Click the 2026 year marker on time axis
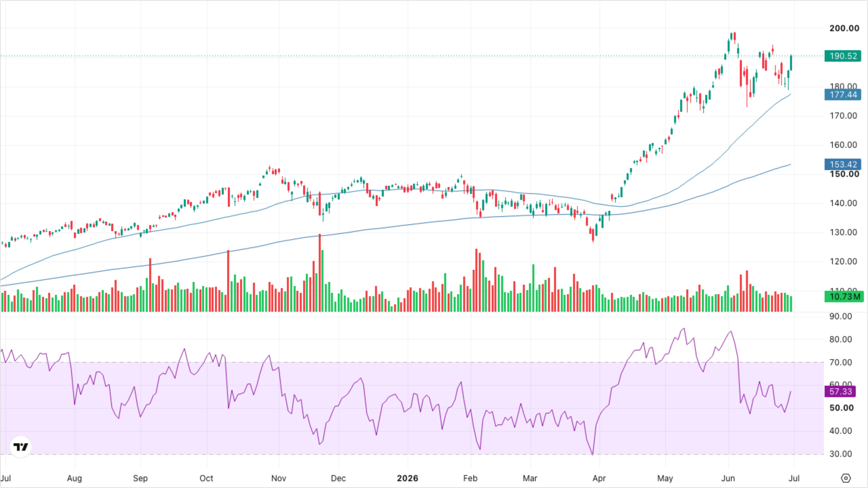This screenshot has width=868, height=488. 408,478
